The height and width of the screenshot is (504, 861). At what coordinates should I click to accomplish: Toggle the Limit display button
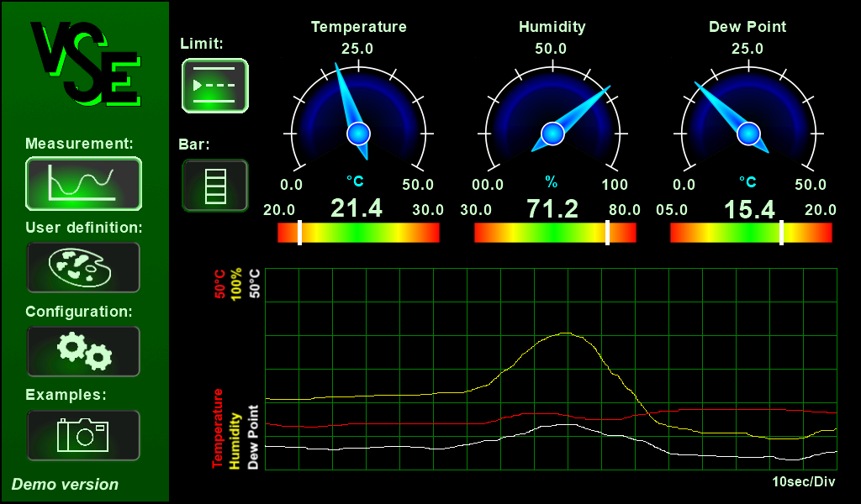215,86
